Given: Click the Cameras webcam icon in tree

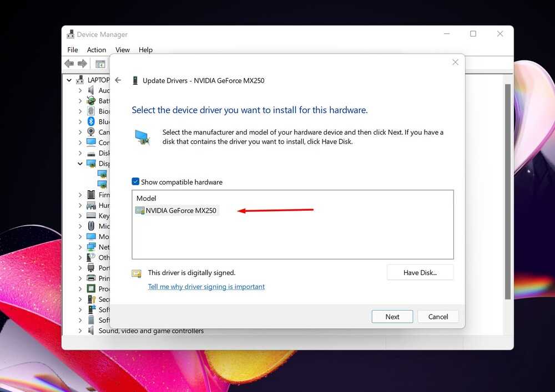Looking at the screenshot, I should pyautogui.click(x=91, y=132).
